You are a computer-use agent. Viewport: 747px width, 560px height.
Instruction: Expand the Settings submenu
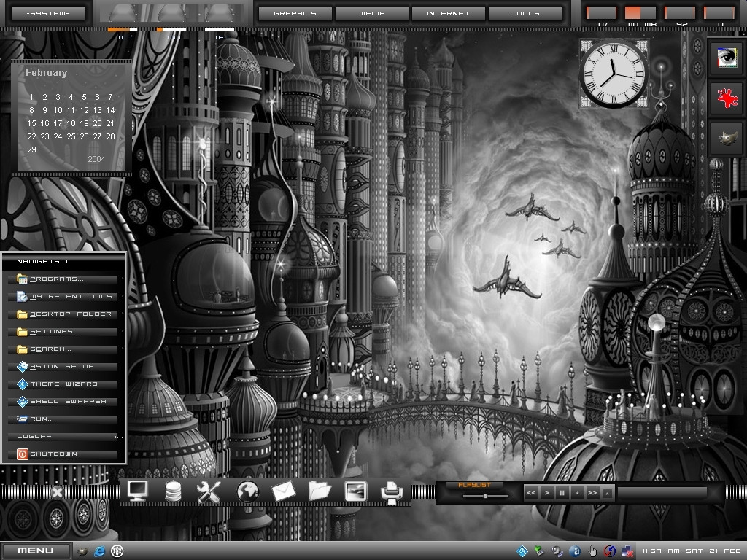pos(63,332)
